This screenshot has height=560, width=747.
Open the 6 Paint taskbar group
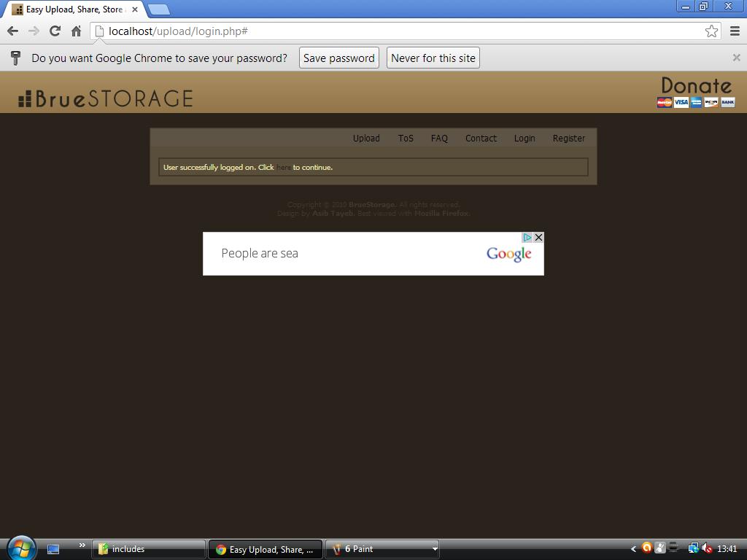tap(382, 549)
